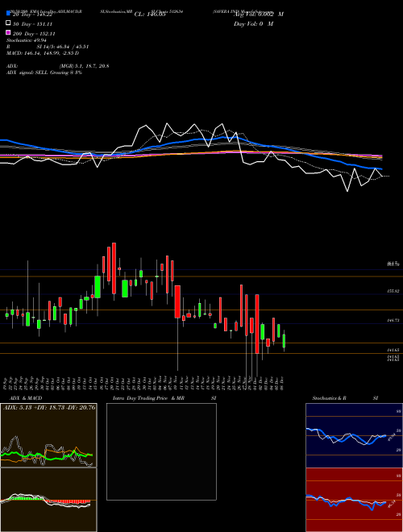Select the '20 Day = 148.22' legend text
Viewport: 403px width, 532px height.
point(32,15)
